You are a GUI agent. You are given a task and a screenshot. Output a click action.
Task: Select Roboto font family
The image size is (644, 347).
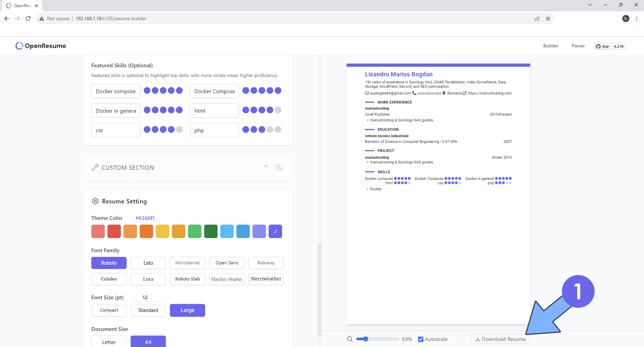point(109,263)
